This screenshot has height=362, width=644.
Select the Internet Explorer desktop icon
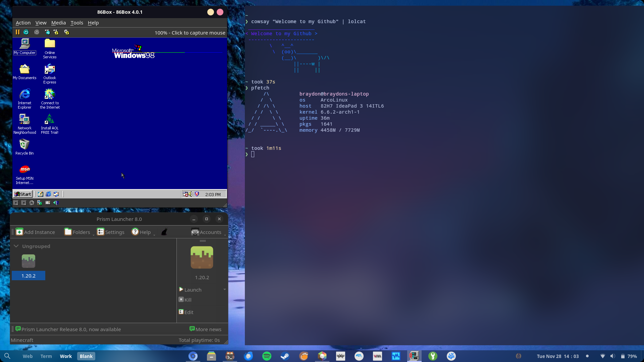[24, 99]
